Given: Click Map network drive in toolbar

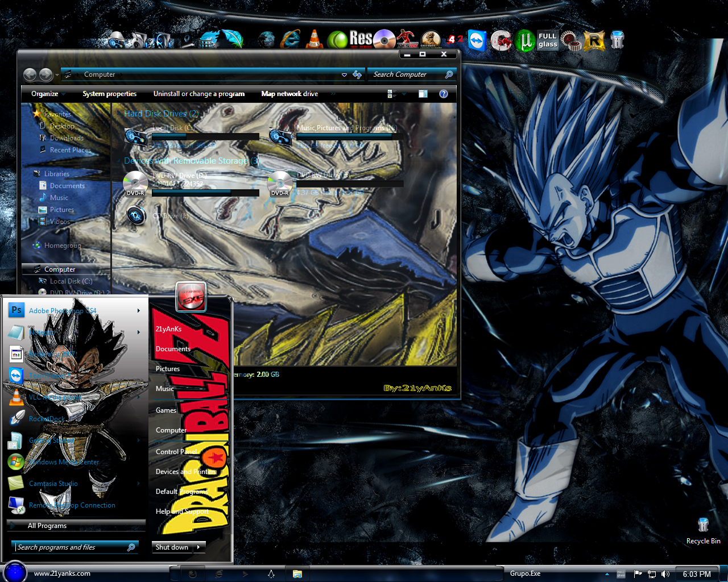Looking at the screenshot, I should coord(289,94).
